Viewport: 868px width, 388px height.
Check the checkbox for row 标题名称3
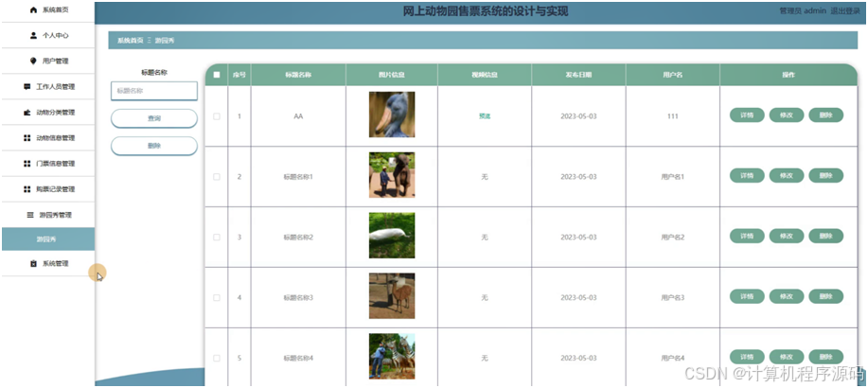pyautogui.click(x=217, y=298)
